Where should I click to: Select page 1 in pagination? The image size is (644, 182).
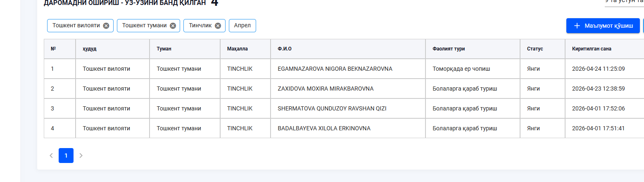tap(66, 156)
